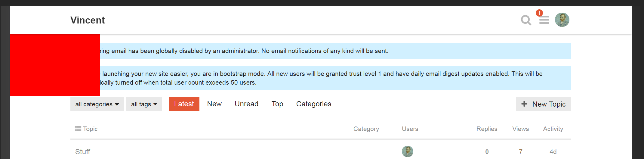
Task: Click the poster avatar in the Stuff row
Action: [407, 151]
